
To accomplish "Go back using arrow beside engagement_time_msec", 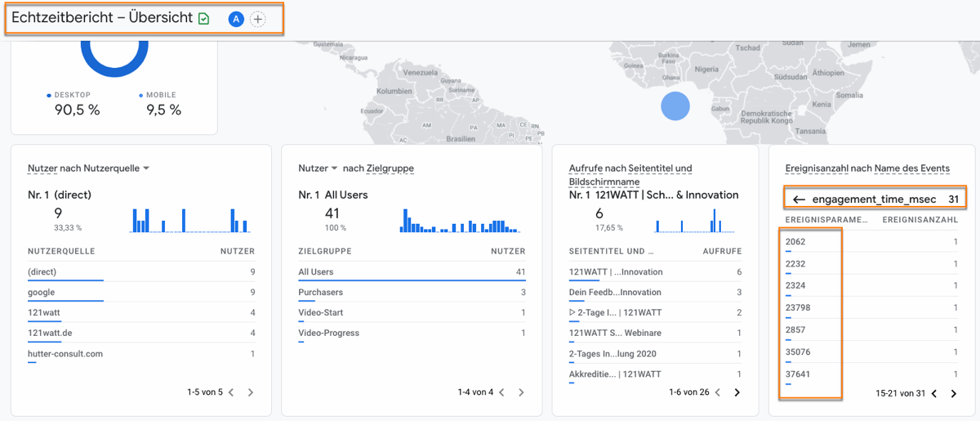I will [799, 199].
